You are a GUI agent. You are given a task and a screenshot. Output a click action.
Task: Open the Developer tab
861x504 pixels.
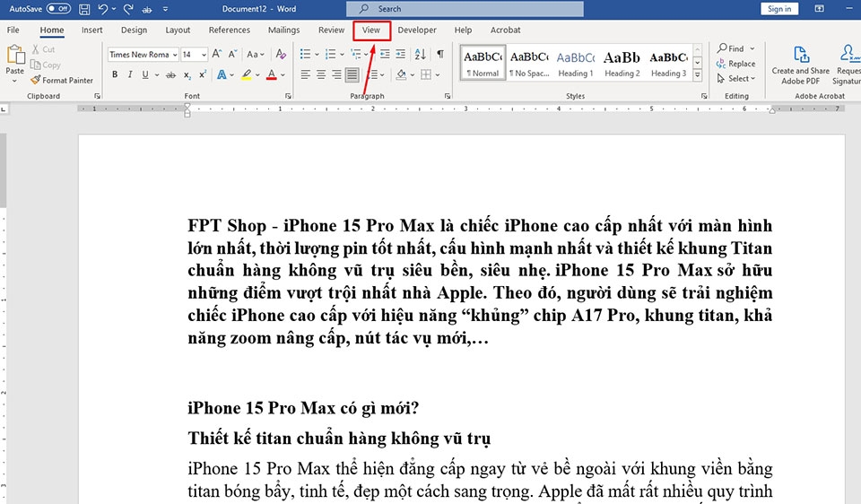417,30
